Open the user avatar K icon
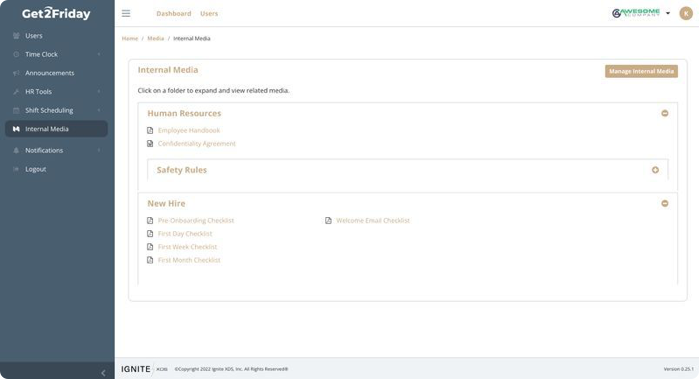Image resolution: width=699 pixels, height=379 pixels. click(x=686, y=13)
